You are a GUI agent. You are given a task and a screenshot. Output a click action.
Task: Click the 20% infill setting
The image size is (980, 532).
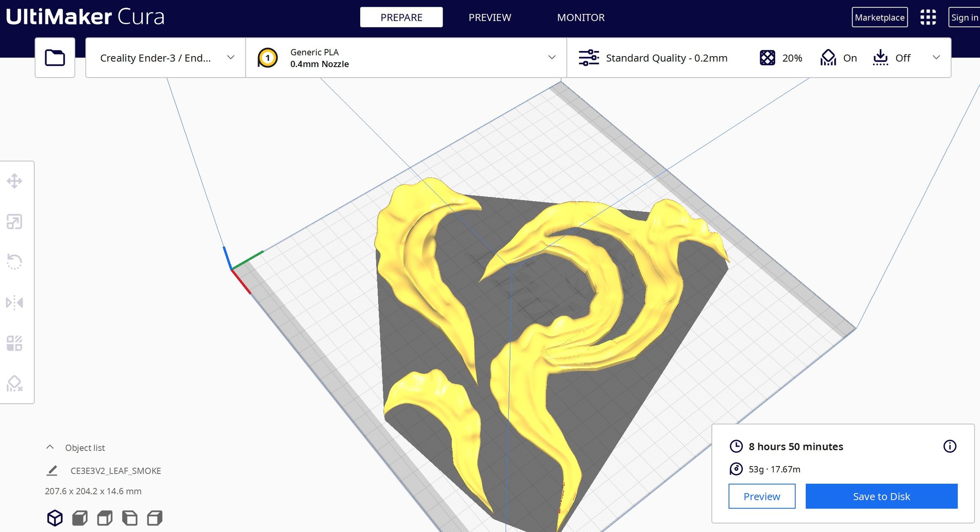tap(781, 58)
